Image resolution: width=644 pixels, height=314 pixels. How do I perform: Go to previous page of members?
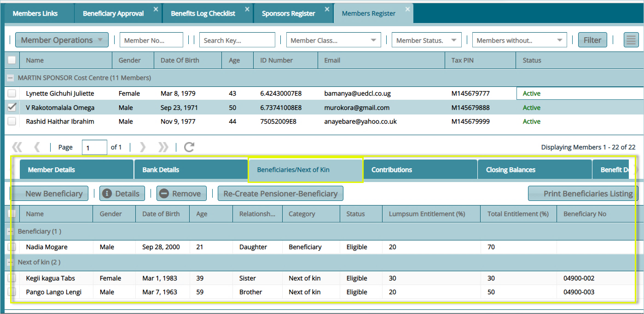click(x=37, y=147)
